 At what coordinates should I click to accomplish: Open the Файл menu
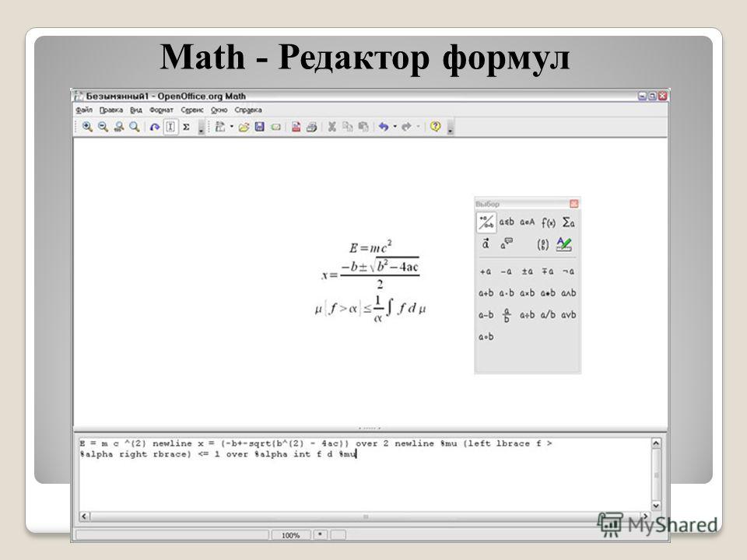pyautogui.click(x=84, y=110)
